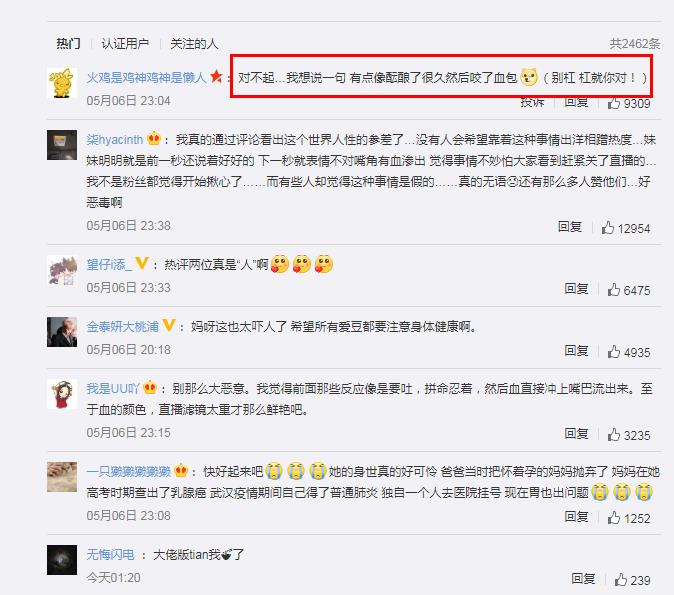Open 一只獭獭獭獭獭's profile link

pyautogui.click(x=129, y=472)
